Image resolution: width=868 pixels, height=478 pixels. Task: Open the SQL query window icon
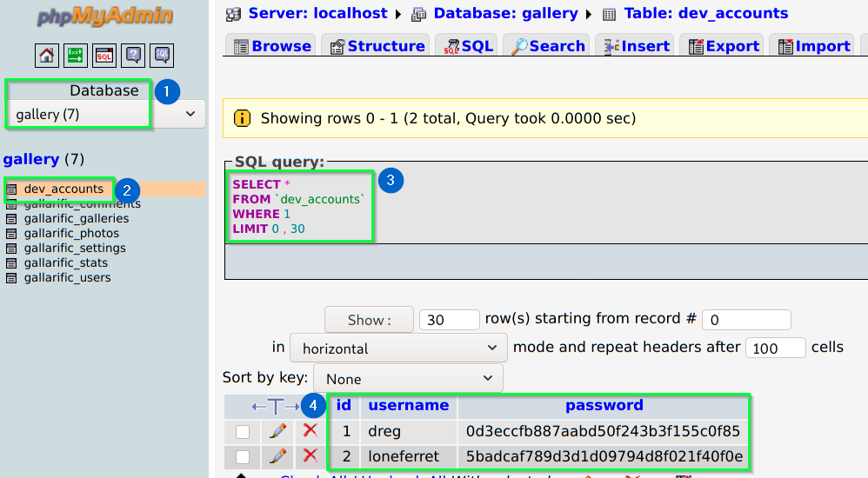click(x=104, y=56)
